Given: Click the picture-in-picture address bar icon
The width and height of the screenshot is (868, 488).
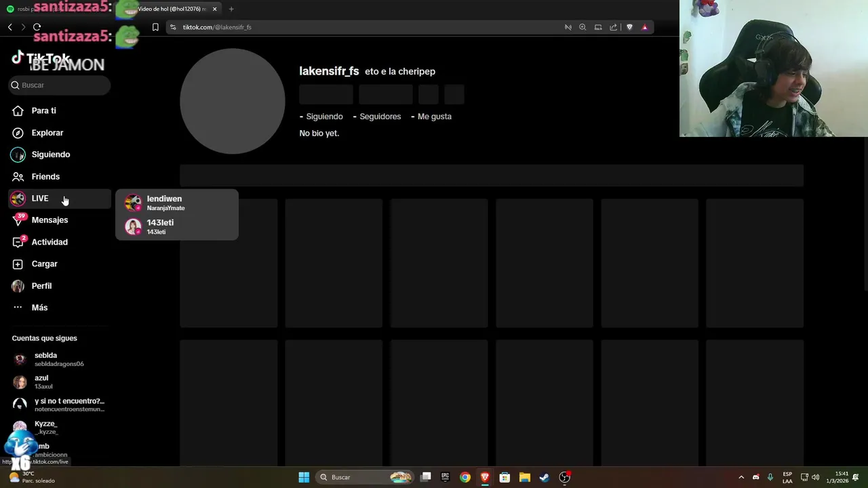Looking at the screenshot, I should pos(598,27).
